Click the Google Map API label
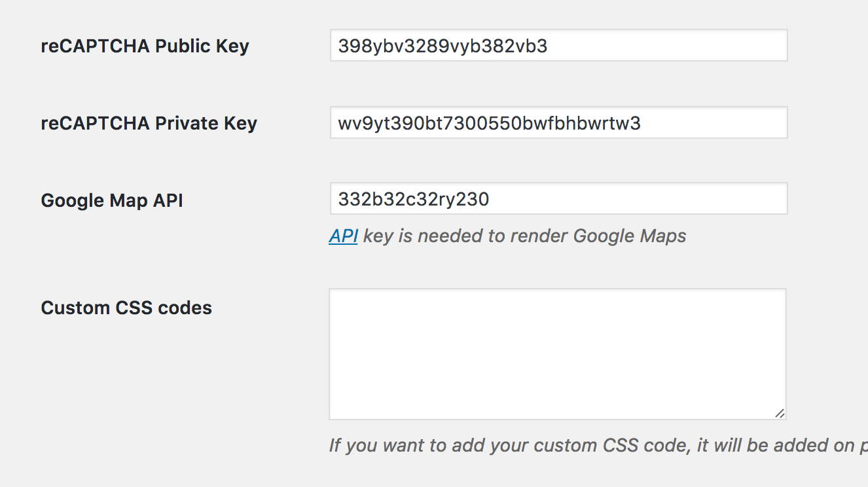 112,200
